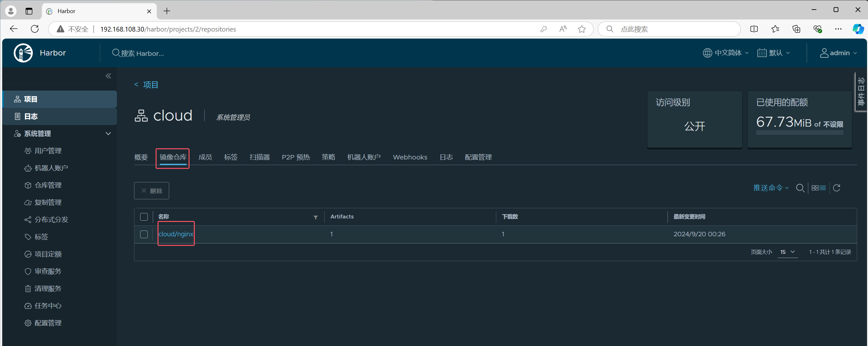Switch to the P2P 预热 tab
The height and width of the screenshot is (346, 868).
[296, 157]
